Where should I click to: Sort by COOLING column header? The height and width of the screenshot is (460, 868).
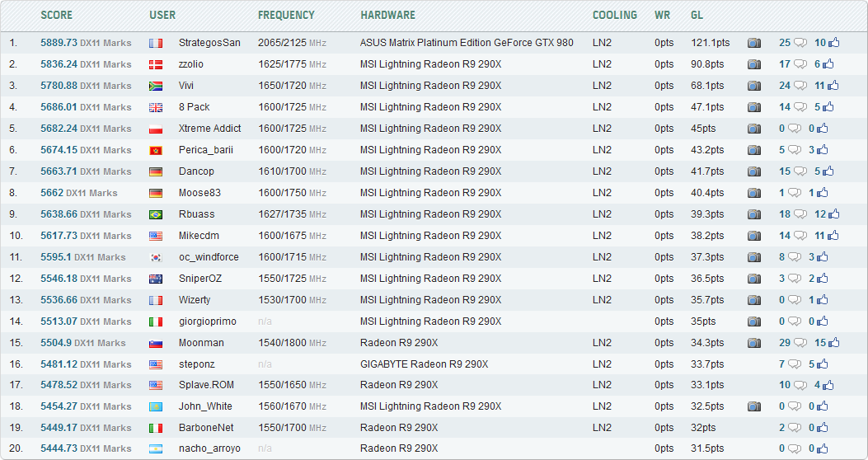point(615,15)
